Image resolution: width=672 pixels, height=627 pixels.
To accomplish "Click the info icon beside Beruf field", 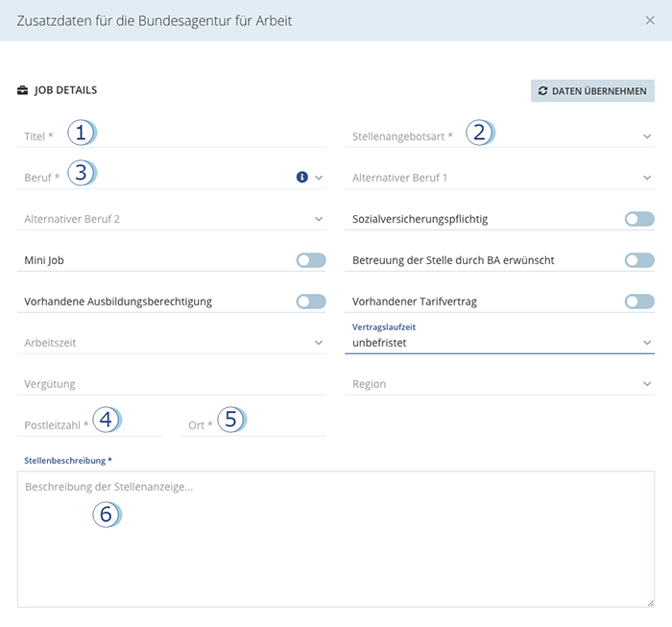I will (301, 178).
